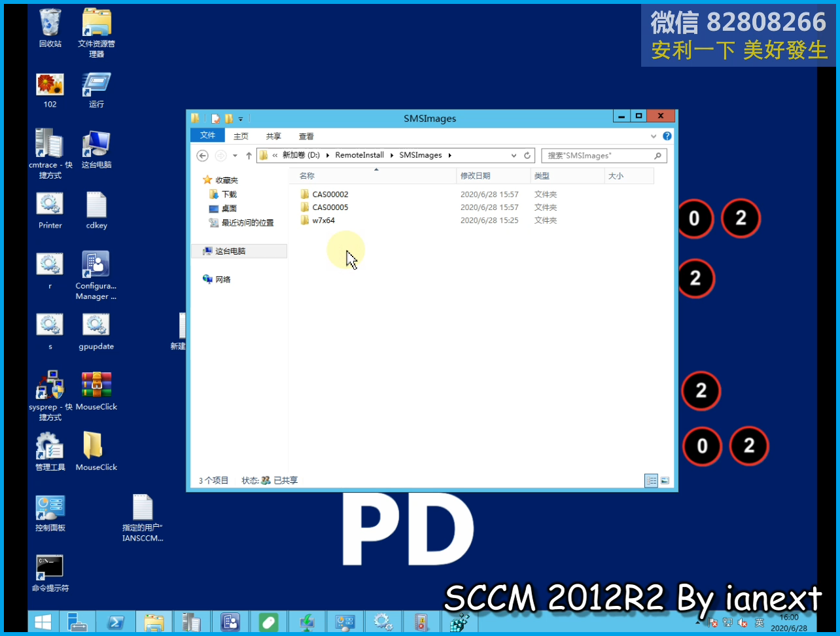Viewport: 840px width, 636px height.
Task: Click the Refresh button in address bar
Action: 527,155
